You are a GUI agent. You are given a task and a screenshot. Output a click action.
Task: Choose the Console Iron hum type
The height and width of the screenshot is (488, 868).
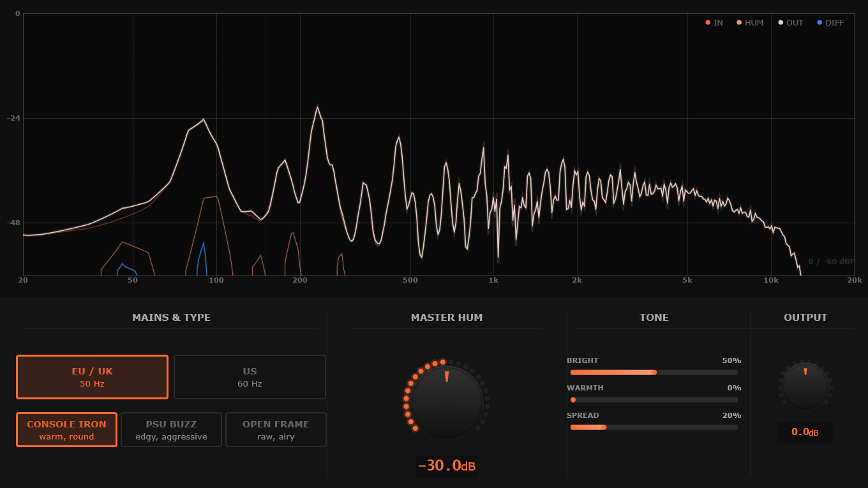tap(66, 430)
